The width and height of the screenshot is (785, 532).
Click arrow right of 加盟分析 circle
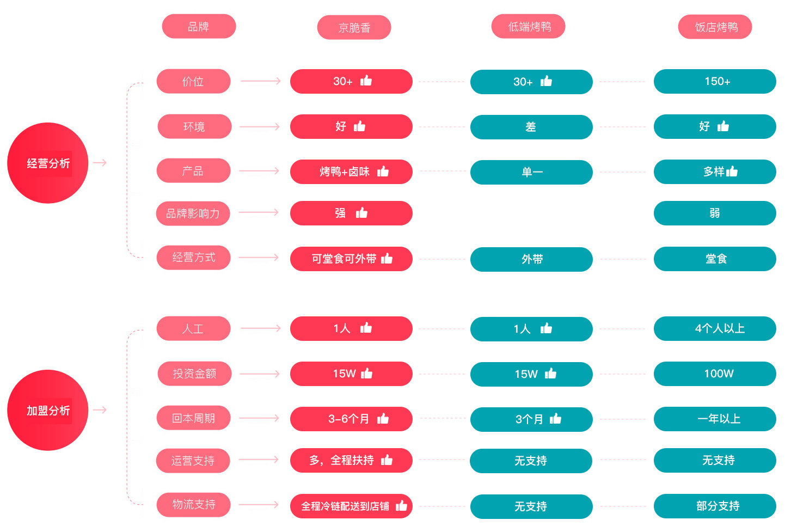click(100, 410)
